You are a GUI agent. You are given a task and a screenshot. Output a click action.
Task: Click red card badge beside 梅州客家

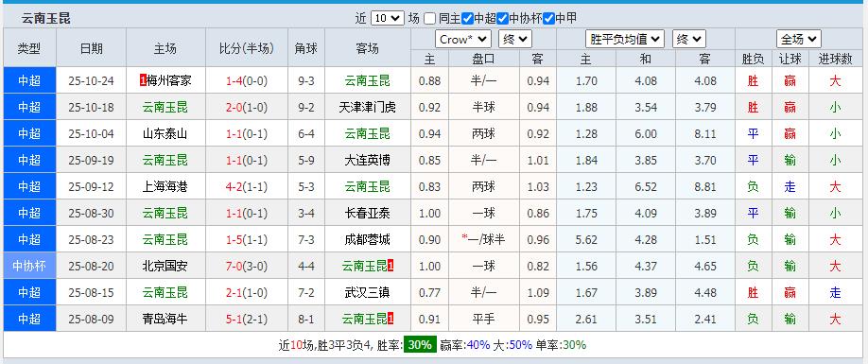click(143, 80)
